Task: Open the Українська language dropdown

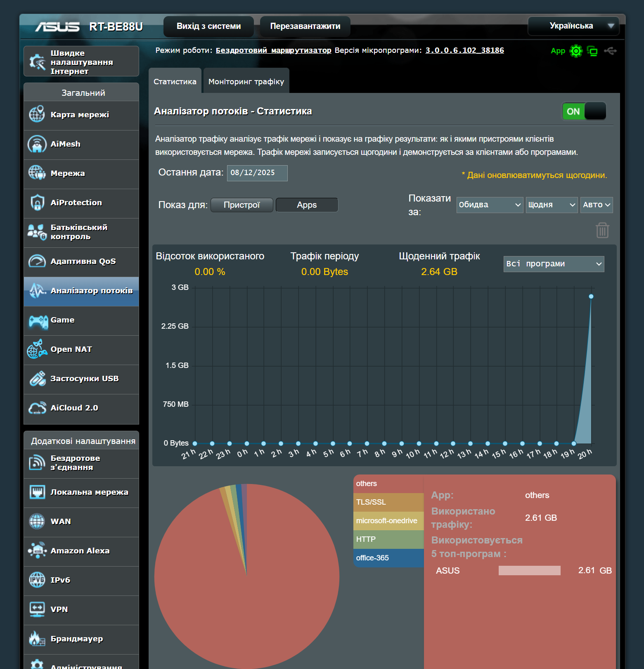Action: 573,26
